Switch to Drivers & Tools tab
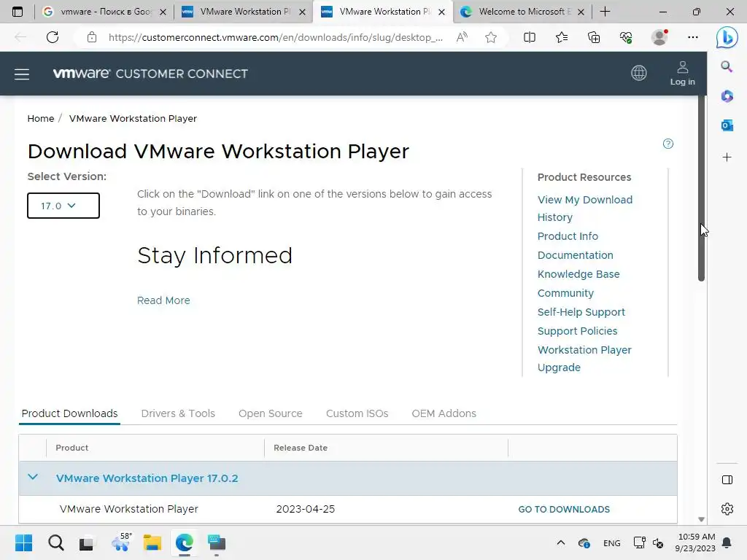 [x=178, y=413]
